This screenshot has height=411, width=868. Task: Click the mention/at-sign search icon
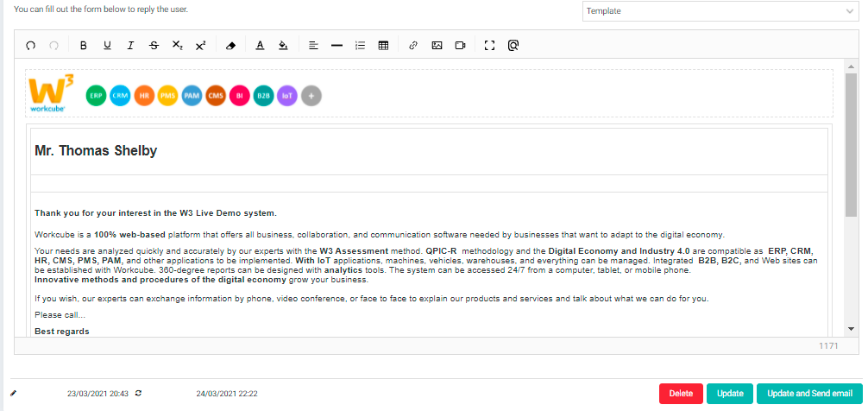[x=513, y=46]
